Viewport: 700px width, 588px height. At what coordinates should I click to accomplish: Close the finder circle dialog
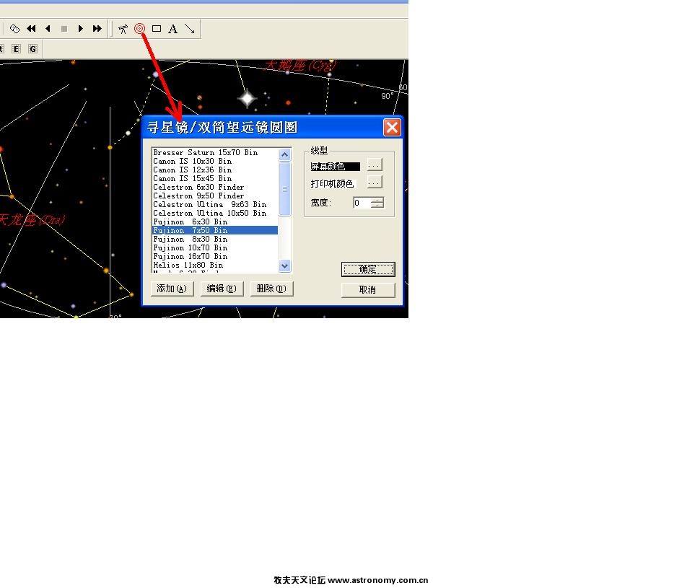tap(392, 128)
